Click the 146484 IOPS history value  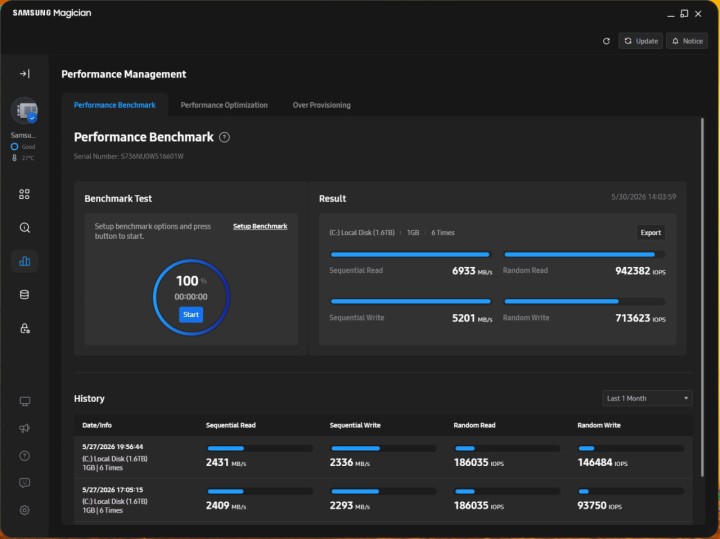click(x=602, y=462)
